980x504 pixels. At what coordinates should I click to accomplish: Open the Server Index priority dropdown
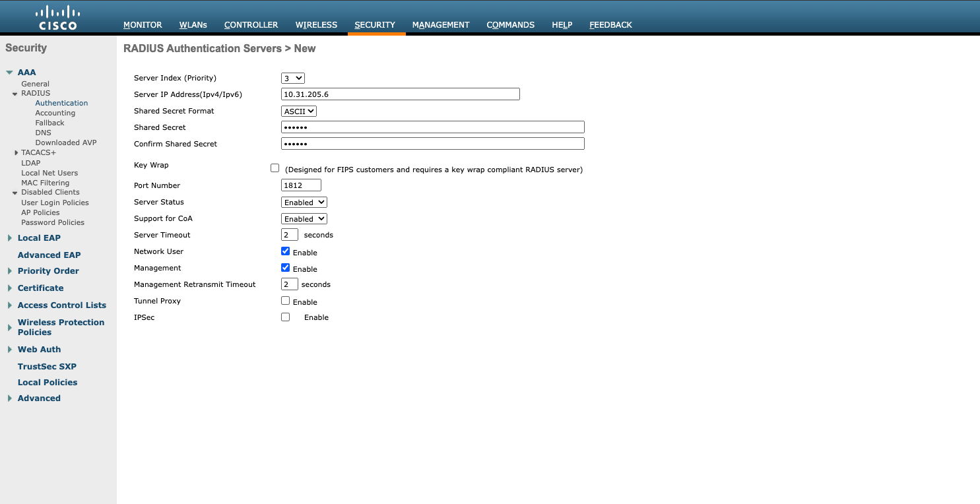pyautogui.click(x=293, y=78)
